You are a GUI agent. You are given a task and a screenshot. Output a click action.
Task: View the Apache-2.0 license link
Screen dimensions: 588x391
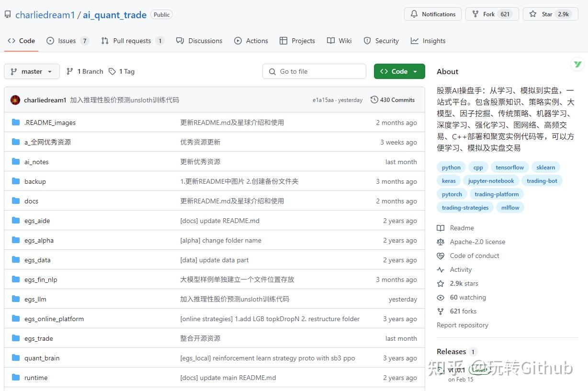pyautogui.click(x=477, y=242)
